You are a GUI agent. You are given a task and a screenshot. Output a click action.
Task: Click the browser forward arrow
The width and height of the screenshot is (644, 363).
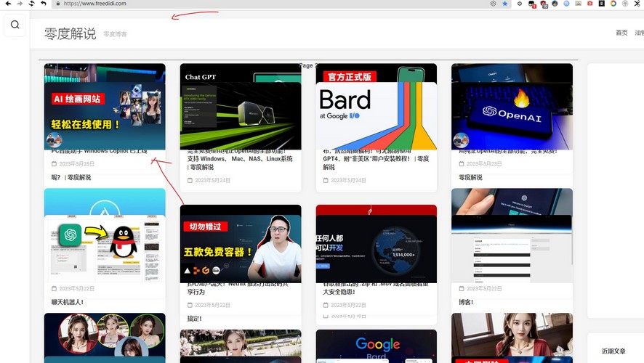click(x=20, y=4)
